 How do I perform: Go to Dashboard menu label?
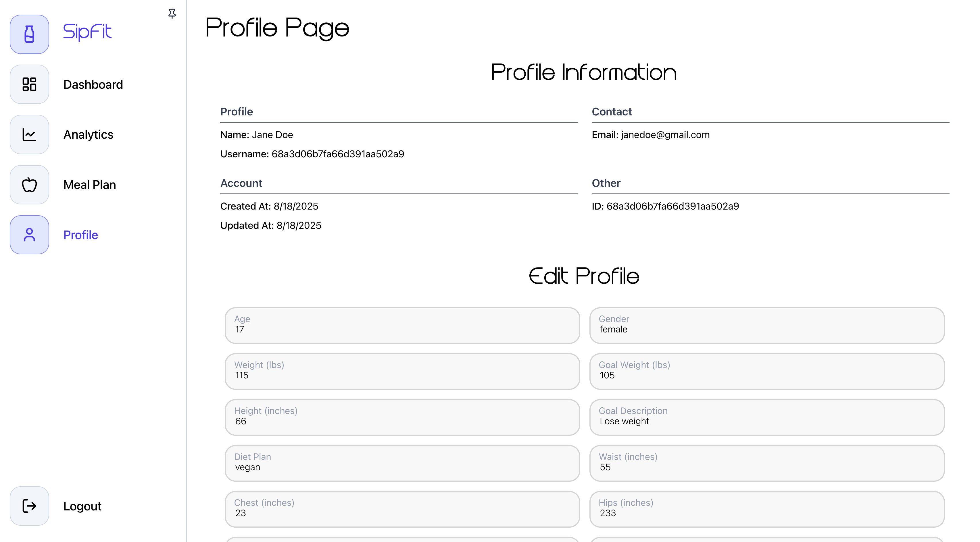[x=93, y=84]
